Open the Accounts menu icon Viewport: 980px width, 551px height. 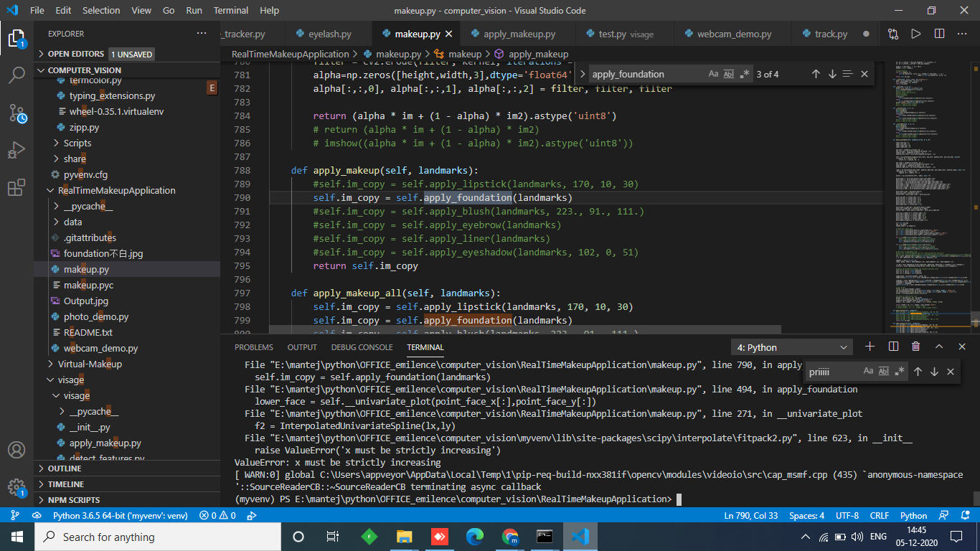pyautogui.click(x=17, y=450)
